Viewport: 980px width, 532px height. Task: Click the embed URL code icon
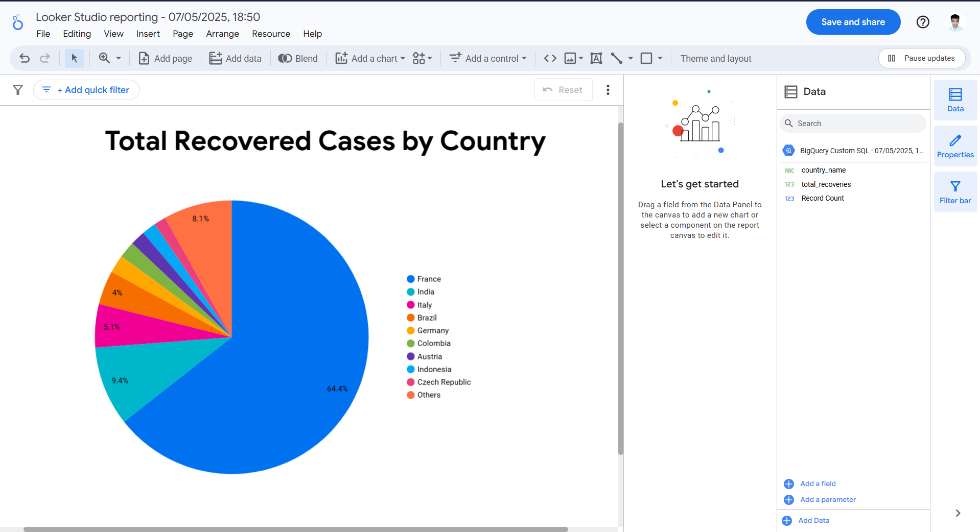(x=550, y=58)
